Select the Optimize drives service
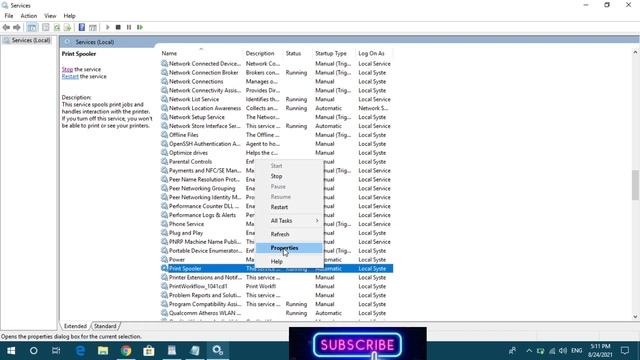 click(276, 153)
